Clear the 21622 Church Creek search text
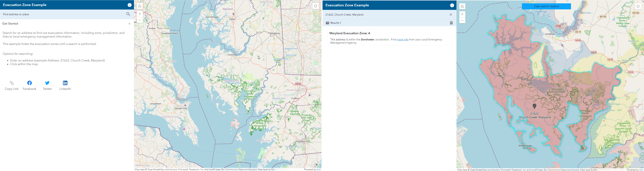This screenshot has height=171, width=644. tap(451, 15)
